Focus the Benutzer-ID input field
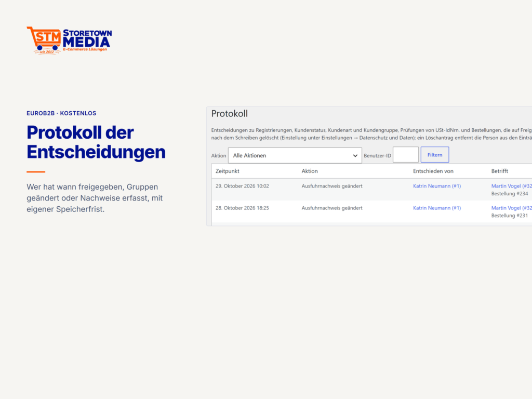Screen dimensions: 532x399 (x=405, y=155)
